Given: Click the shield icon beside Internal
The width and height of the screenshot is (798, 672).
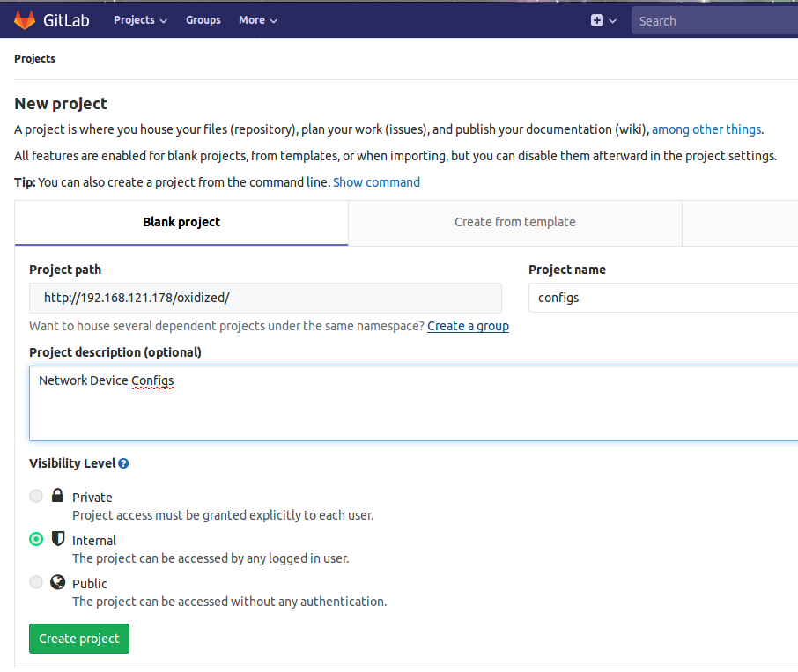Looking at the screenshot, I should coord(58,539).
